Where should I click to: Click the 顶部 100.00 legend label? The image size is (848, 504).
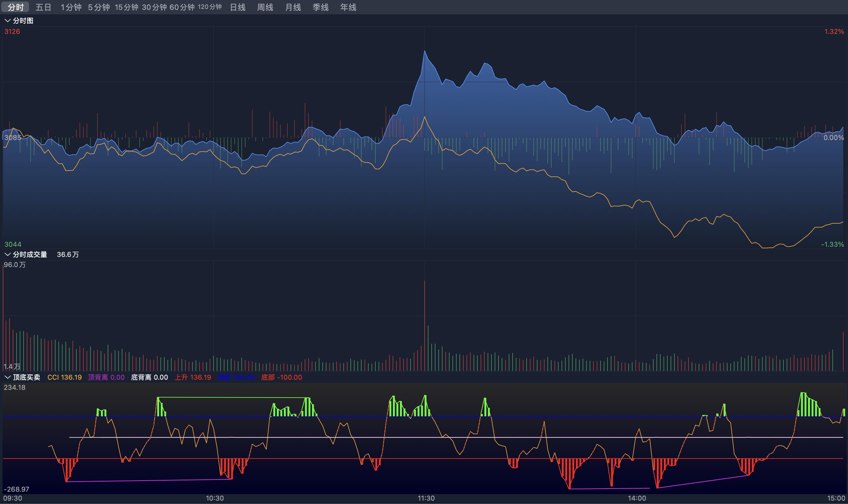coord(236,377)
